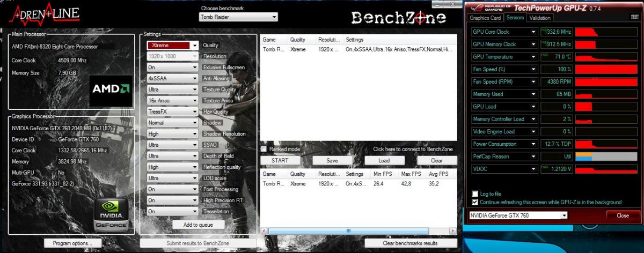Click the GPU Memory Clock value 1912.5 MHz

click(556, 44)
